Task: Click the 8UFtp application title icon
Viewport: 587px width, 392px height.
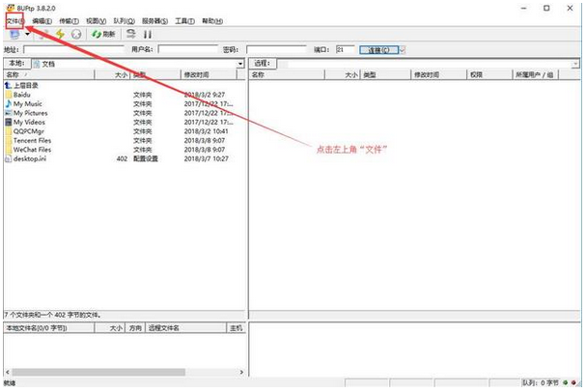Action: (11, 8)
